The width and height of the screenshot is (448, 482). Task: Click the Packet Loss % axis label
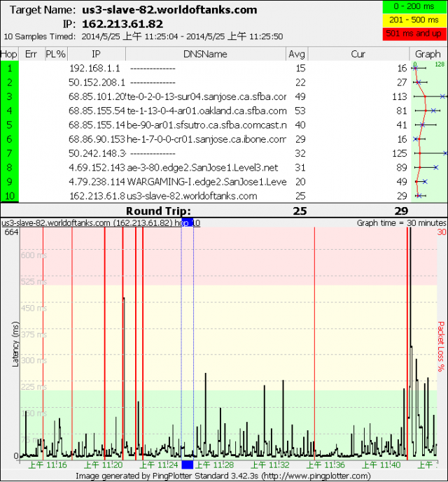click(x=442, y=346)
